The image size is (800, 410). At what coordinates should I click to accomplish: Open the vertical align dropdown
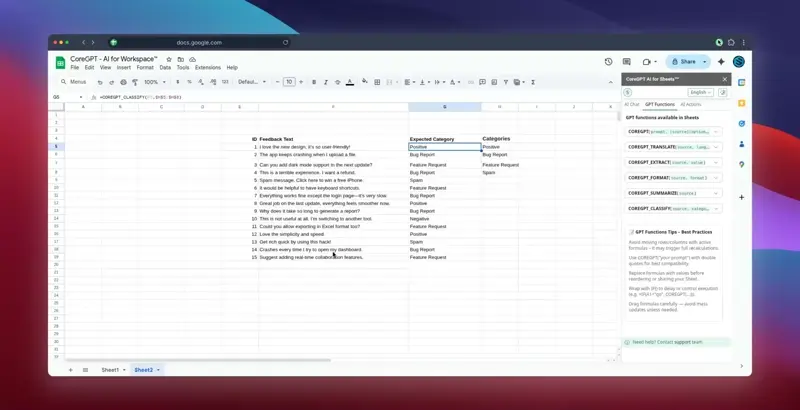[424, 82]
